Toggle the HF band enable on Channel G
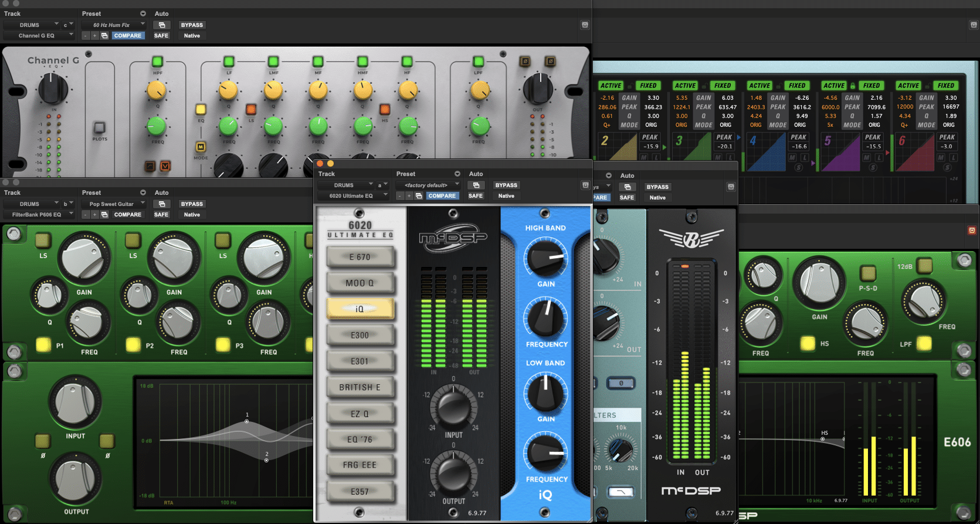The image size is (980, 524). (x=407, y=61)
